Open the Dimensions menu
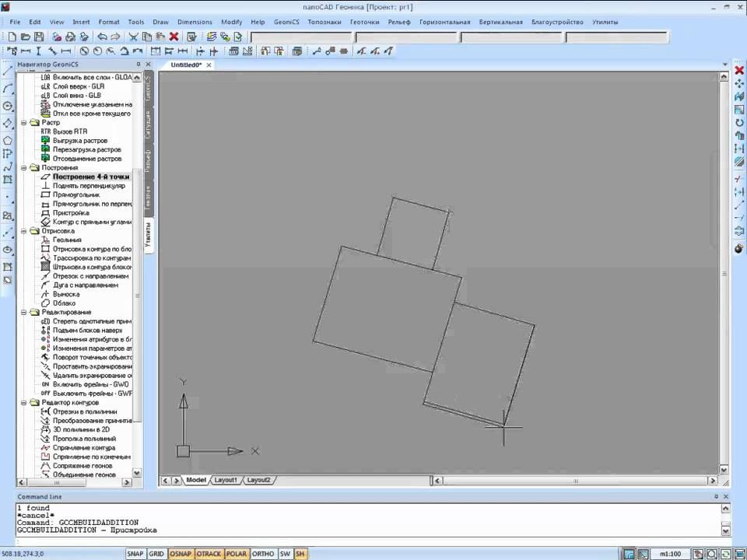The height and width of the screenshot is (560, 747). coord(195,22)
